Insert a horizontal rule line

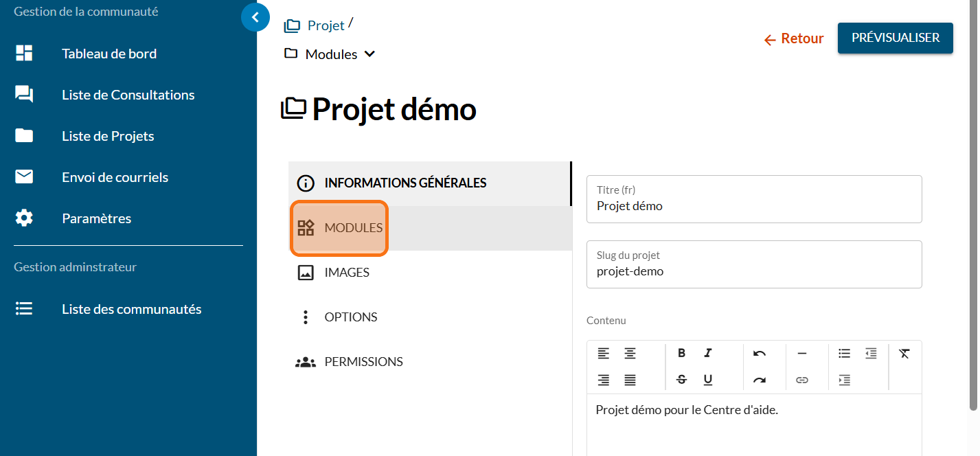coord(801,353)
